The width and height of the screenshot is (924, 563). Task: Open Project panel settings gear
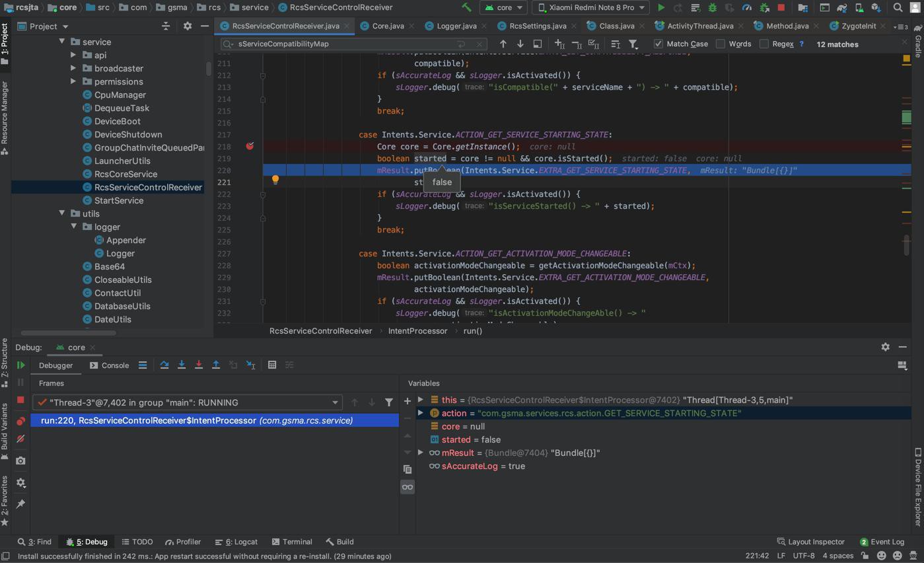[x=187, y=26]
